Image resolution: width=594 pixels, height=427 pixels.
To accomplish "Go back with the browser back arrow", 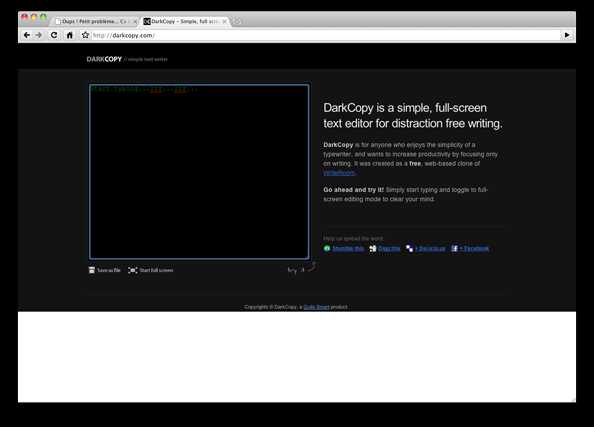I will (x=27, y=35).
